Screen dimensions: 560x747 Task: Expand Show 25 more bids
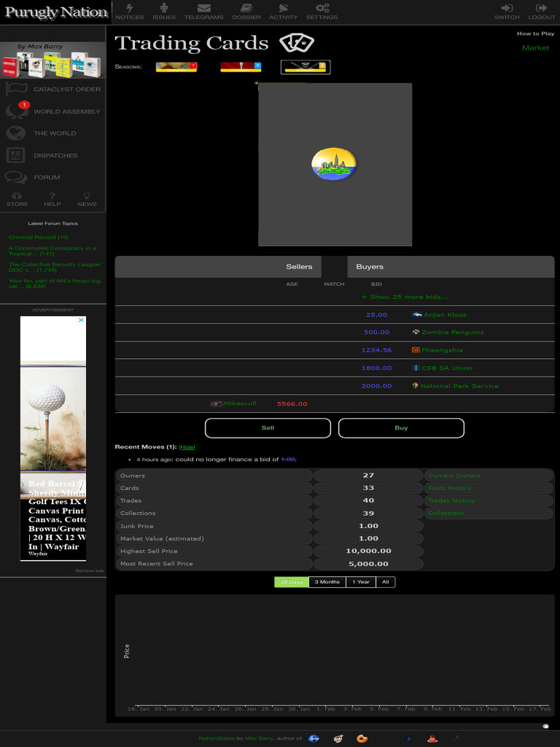[405, 297]
